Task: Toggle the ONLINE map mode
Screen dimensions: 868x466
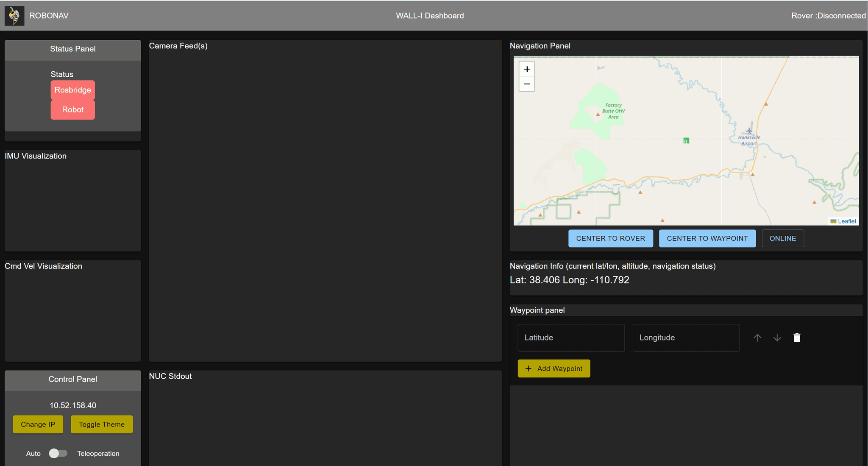Action: click(782, 238)
